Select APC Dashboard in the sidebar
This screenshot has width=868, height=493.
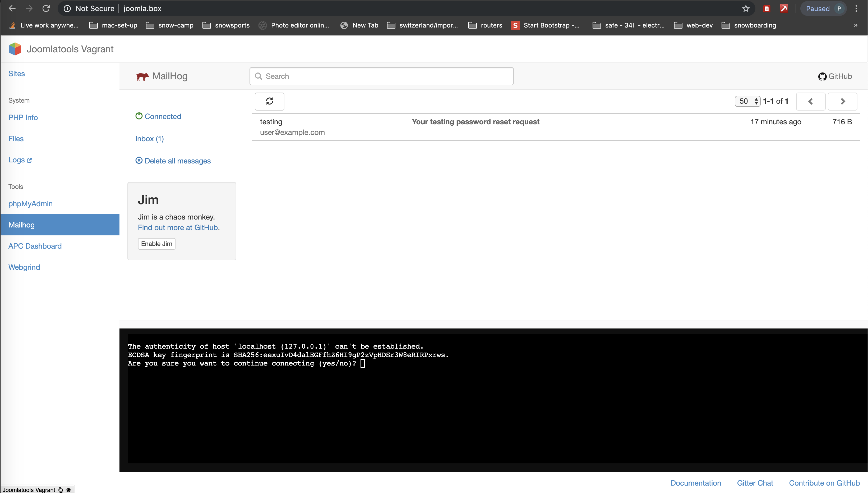coord(35,246)
